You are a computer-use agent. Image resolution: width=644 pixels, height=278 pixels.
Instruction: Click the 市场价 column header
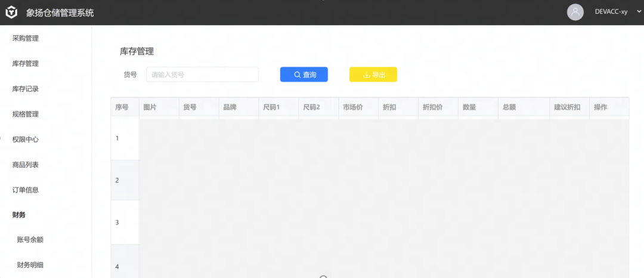(x=358, y=107)
